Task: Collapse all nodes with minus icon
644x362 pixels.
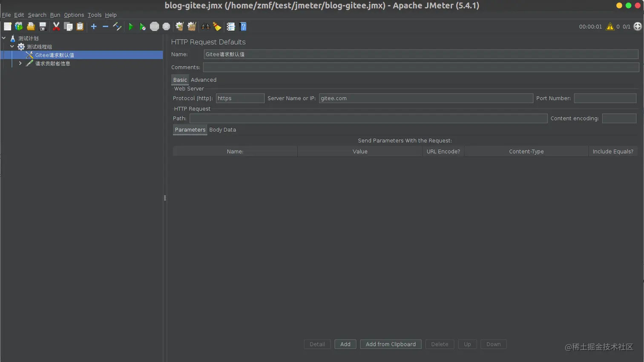Action: (x=105, y=26)
